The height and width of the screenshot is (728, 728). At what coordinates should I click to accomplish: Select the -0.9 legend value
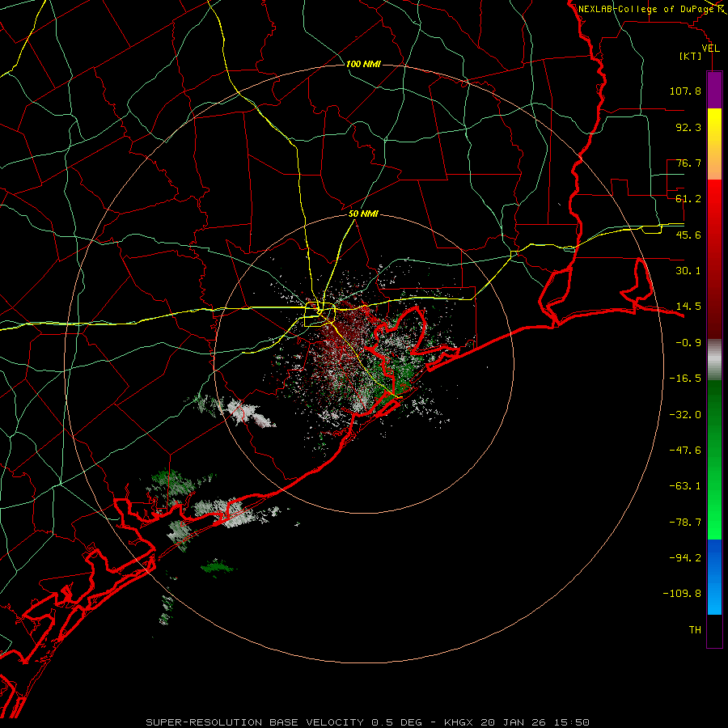(688, 343)
